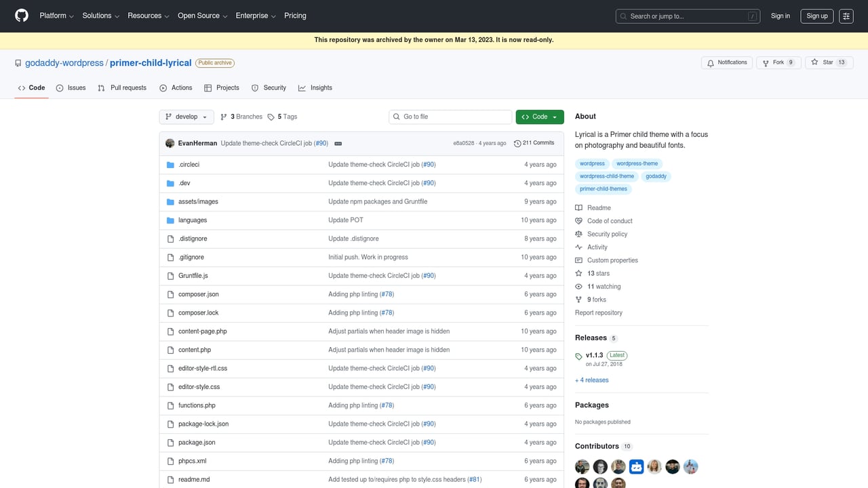Click the wordpress-theme topic badge
Image resolution: width=868 pixels, height=488 pixels.
click(637, 163)
